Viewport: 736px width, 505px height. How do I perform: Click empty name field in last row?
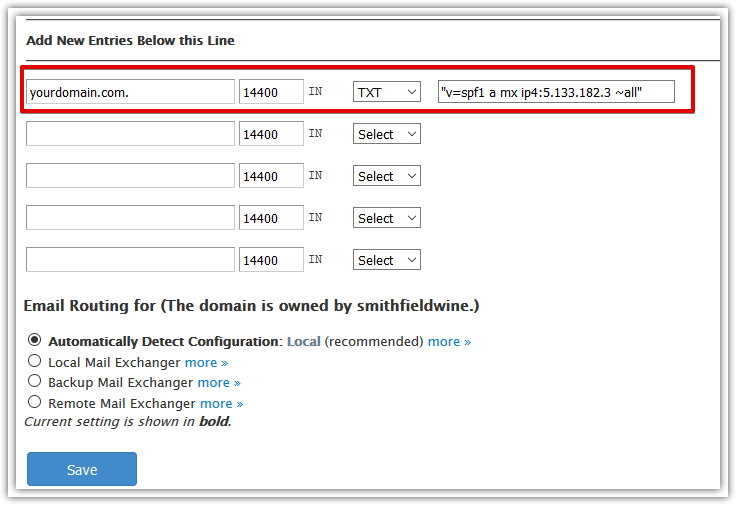[x=130, y=260]
